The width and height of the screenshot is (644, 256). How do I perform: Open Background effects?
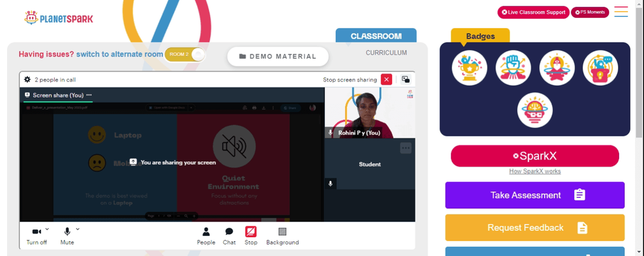tap(283, 236)
